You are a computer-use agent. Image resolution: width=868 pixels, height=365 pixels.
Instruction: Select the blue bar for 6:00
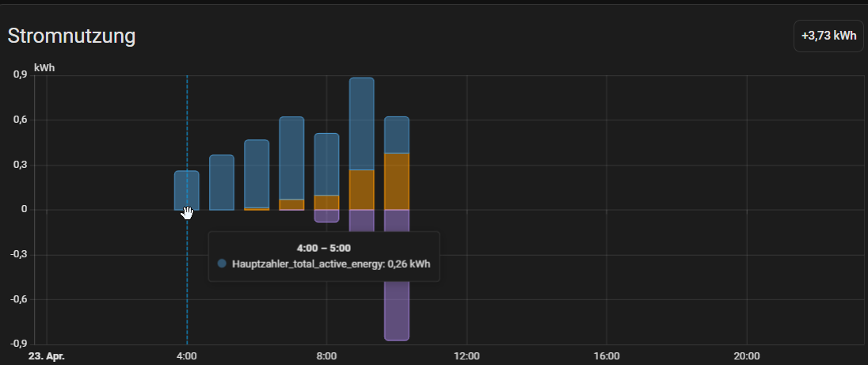click(257, 173)
